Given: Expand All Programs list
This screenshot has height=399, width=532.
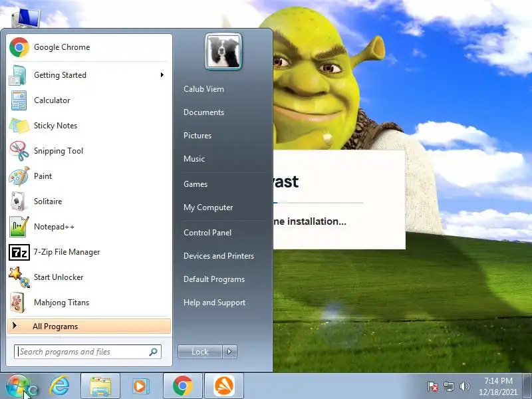Looking at the screenshot, I should (x=89, y=327).
